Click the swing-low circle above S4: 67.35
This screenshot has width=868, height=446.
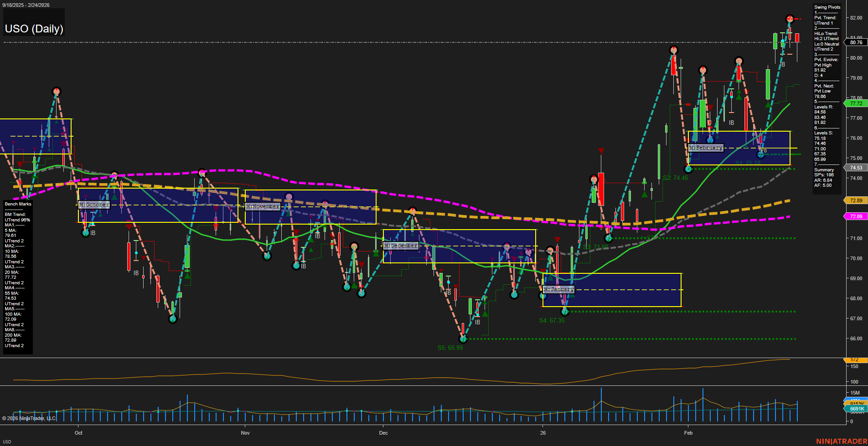click(x=564, y=312)
